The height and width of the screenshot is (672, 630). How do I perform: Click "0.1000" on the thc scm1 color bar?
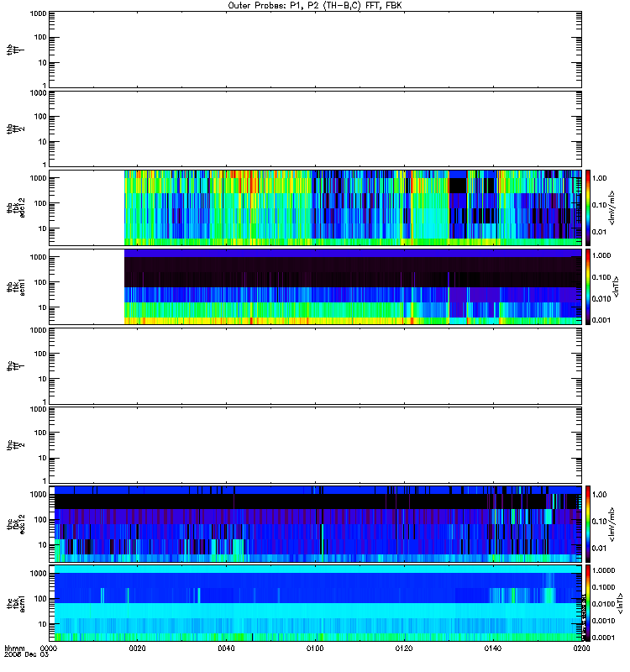(x=603, y=587)
